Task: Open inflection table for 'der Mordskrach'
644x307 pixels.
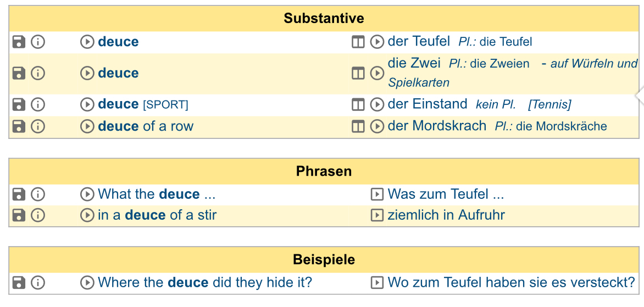Action: tap(358, 126)
